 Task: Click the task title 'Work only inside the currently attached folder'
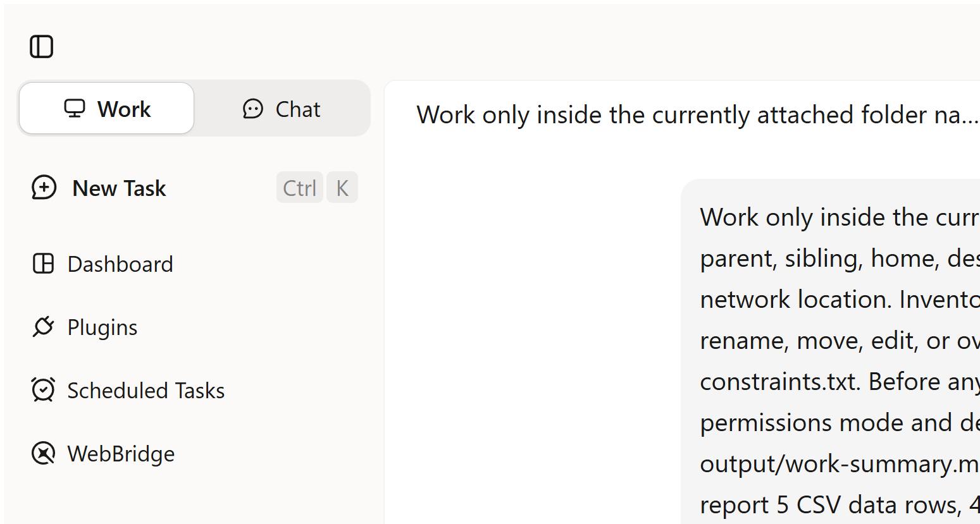click(697, 115)
